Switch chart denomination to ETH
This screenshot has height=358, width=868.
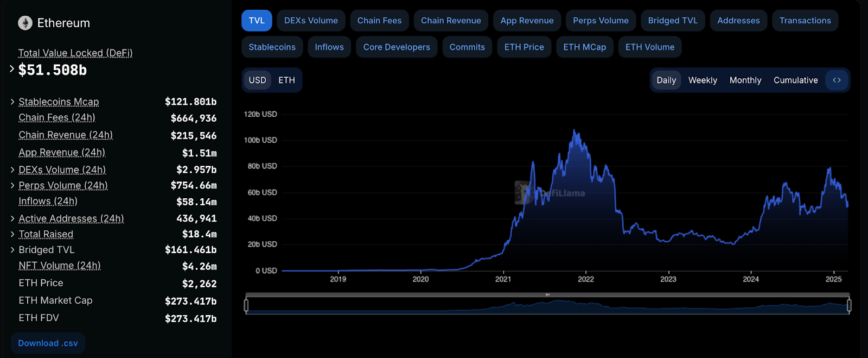pyautogui.click(x=286, y=80)
